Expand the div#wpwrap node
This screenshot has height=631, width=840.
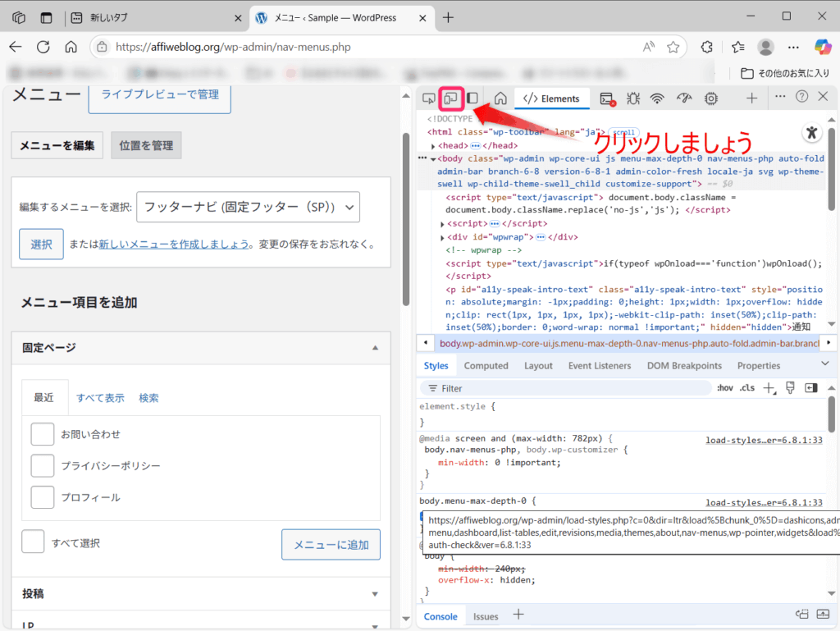[442, 237]
